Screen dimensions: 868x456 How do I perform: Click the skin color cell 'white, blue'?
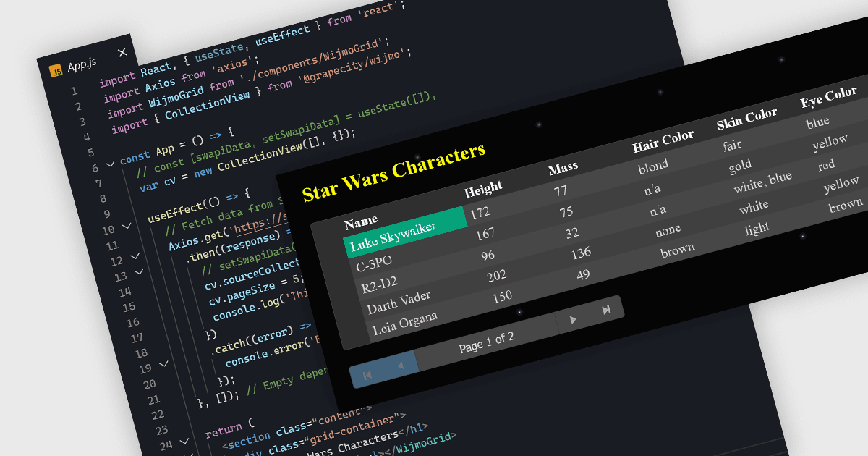[762, 182]
